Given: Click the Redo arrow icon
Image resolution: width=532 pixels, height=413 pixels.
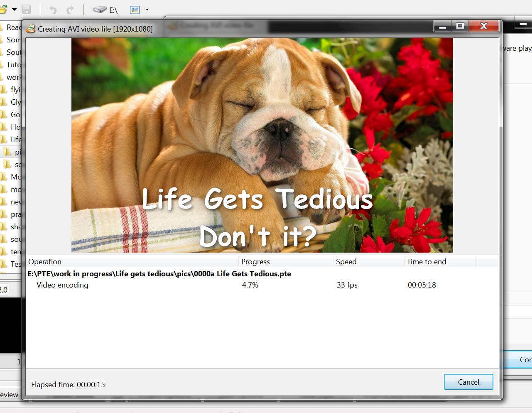Looking at the screenshot, I should (70, 10).
